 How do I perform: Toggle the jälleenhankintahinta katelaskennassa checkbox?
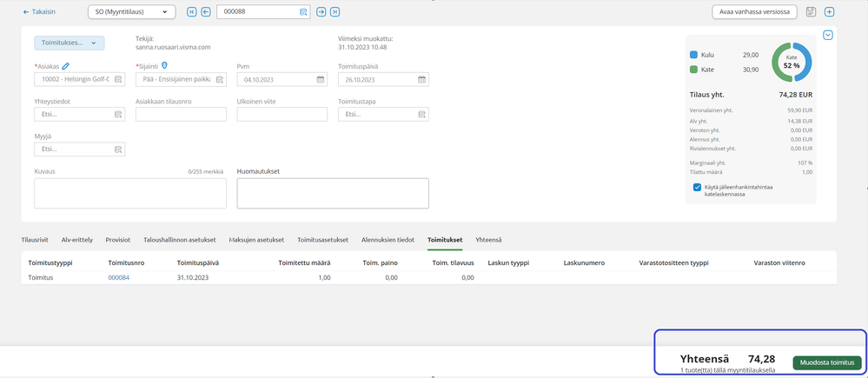(698, 187)
